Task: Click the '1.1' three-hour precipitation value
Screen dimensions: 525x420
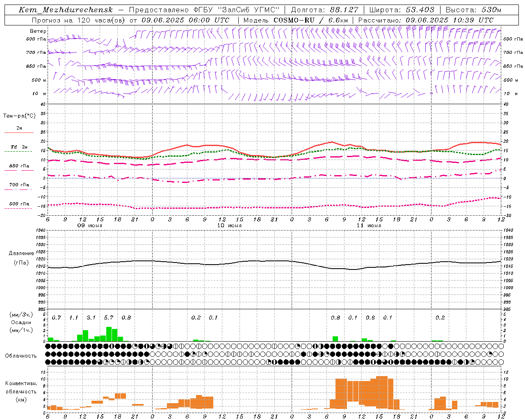Action: [x=74, y=318]
